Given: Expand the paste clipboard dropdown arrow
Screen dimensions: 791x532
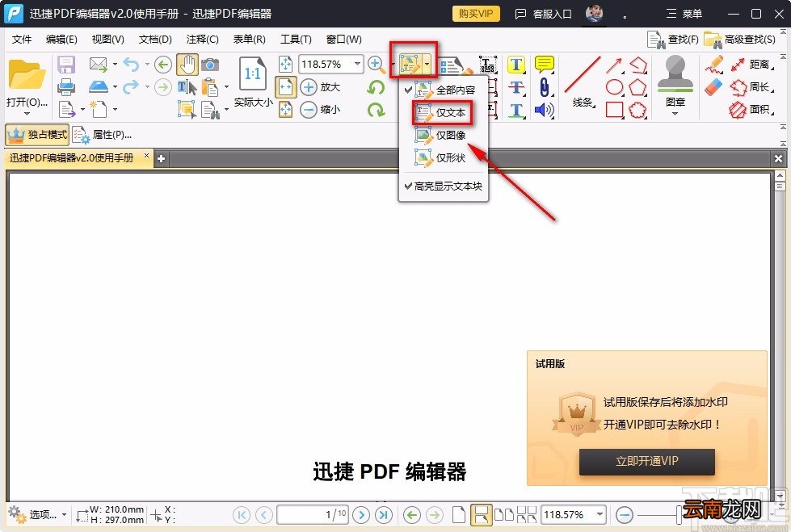Looking at the screenshot, I should click(226, 87).
